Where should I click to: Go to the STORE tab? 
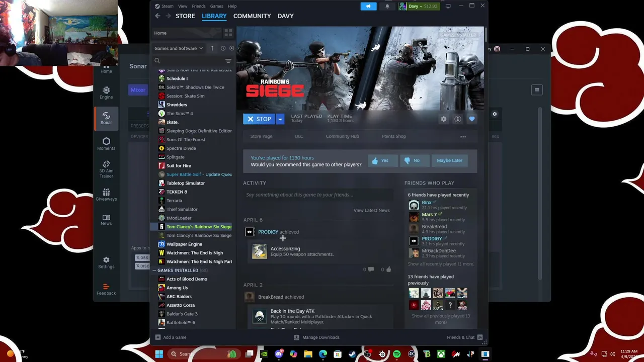(185, 16)
